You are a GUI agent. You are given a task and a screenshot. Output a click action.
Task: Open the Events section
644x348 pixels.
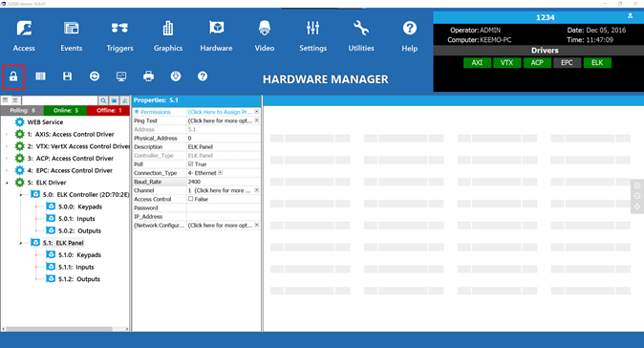pyautogui.click(x=72, y=36)
